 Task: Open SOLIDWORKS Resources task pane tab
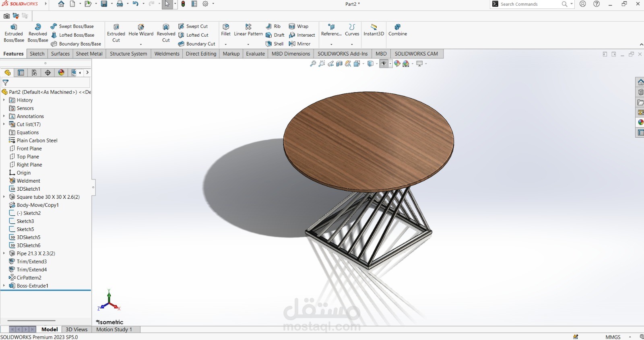coord(640,82)
